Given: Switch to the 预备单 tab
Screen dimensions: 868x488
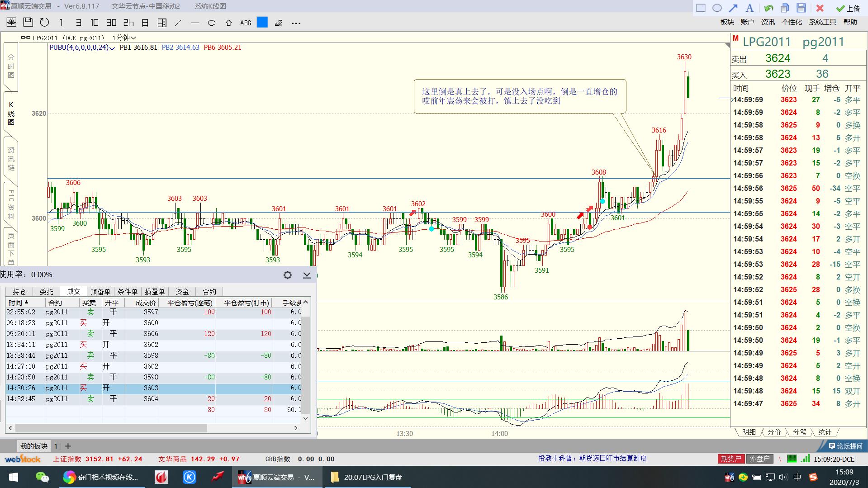Looking at the screenshot, I should 100,292.
